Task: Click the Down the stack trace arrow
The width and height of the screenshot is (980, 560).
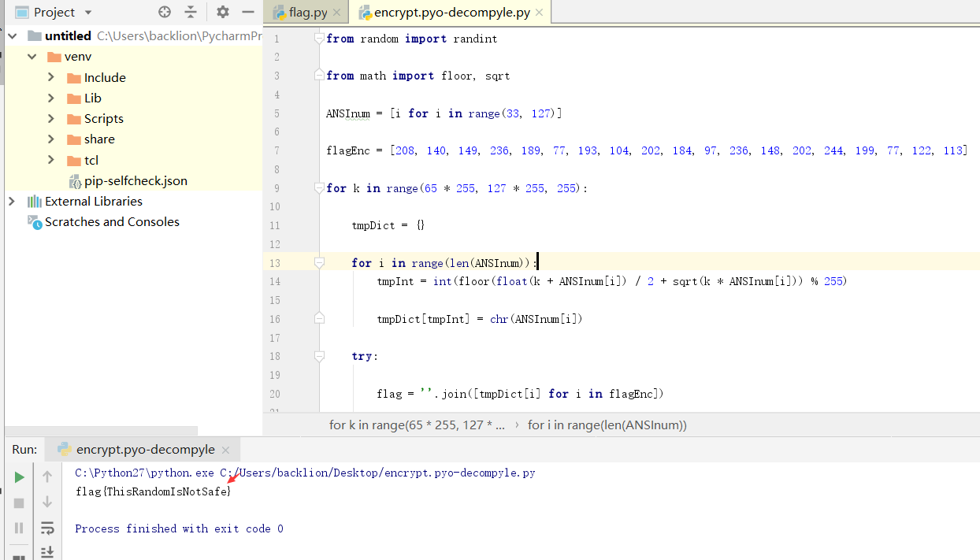Action: pyautogui.click(x=47, y=503)
